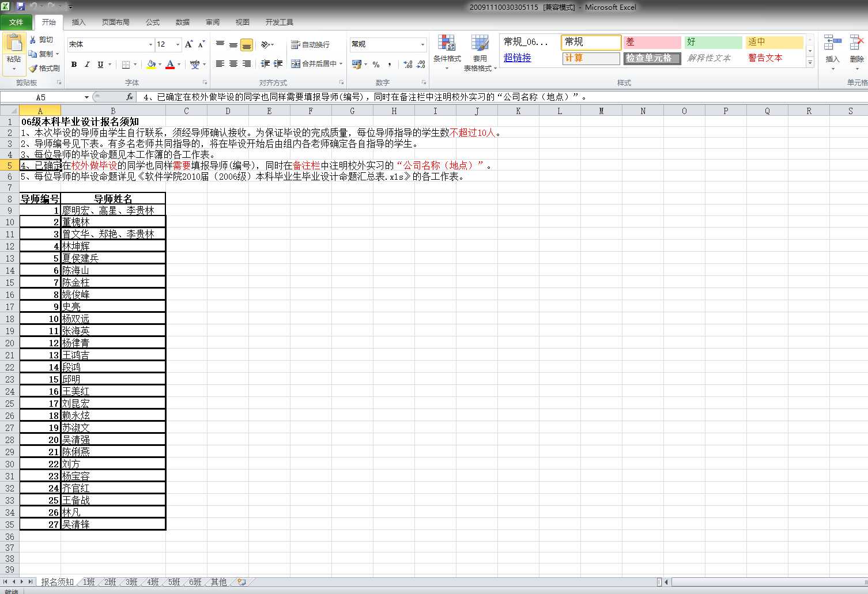
Task: Apply the red font color A
Action: click(170, 65)
